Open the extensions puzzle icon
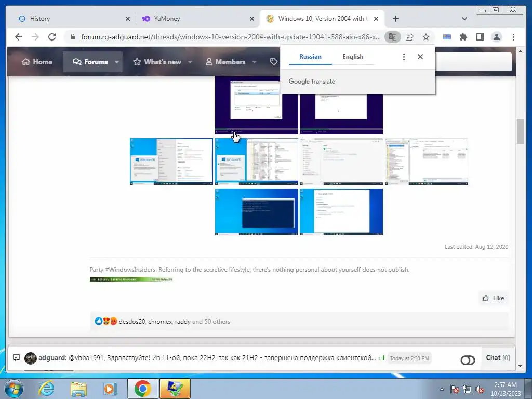Viewport: 532px width, 399px height. pos(463,37)
